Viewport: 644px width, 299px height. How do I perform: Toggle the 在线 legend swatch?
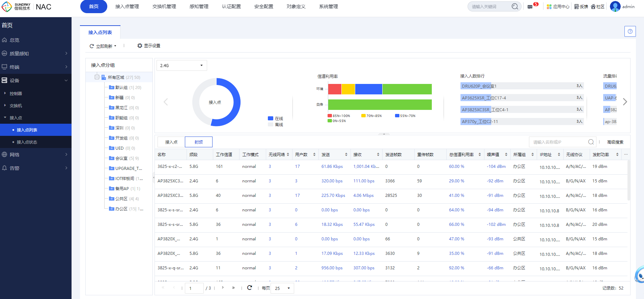click(271, 118)
